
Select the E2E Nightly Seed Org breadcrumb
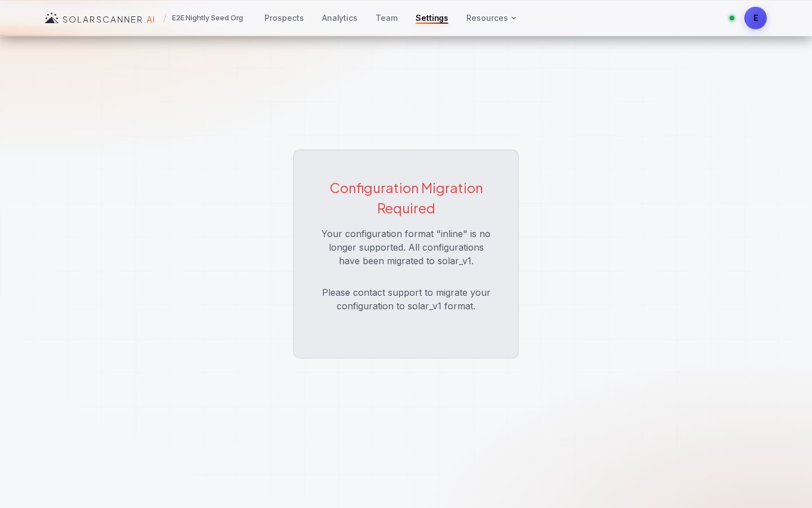pos(208,18)
